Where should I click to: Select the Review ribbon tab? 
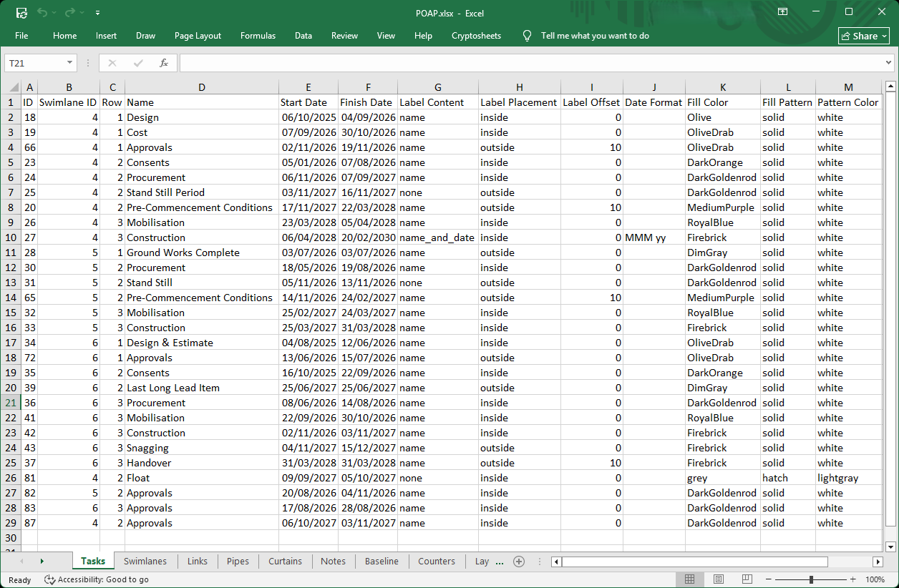[344, 36]
